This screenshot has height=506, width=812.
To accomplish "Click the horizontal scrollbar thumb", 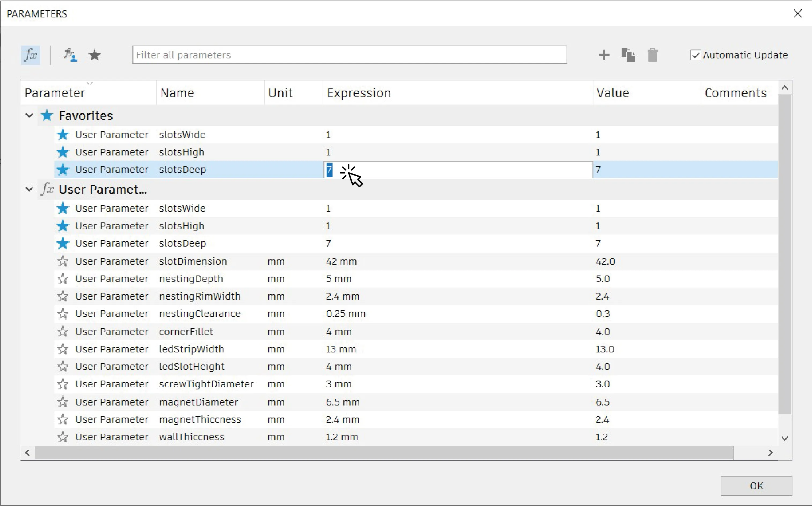I will (384, 452).
